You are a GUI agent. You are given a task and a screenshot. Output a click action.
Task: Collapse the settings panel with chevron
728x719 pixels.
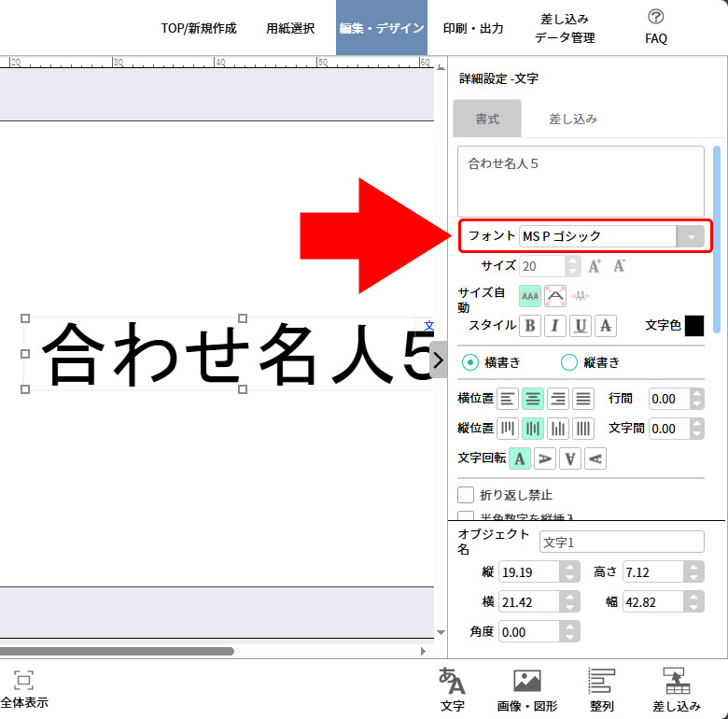click(439, 359)
